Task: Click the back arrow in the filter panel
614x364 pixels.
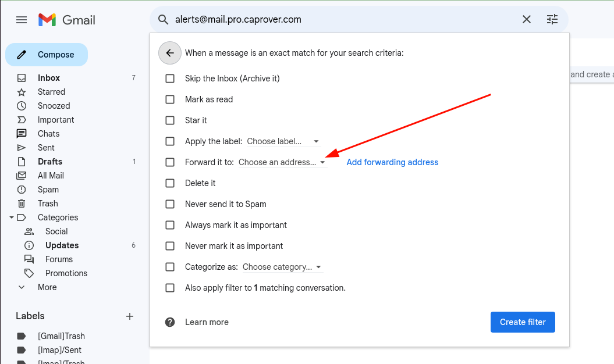Action: coord(169,53)
